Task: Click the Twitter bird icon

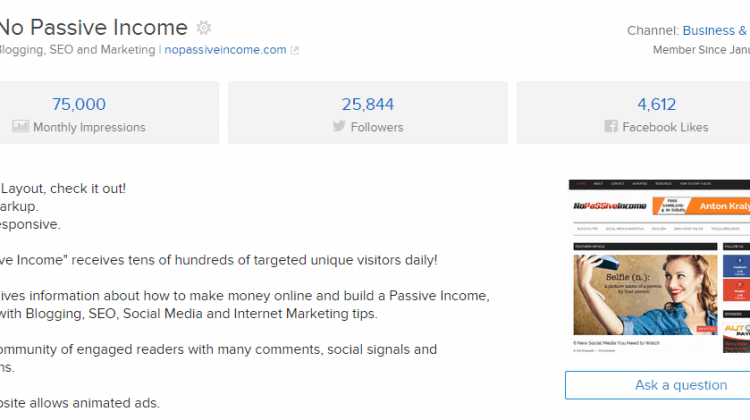Action: click(x=339, y=126)
